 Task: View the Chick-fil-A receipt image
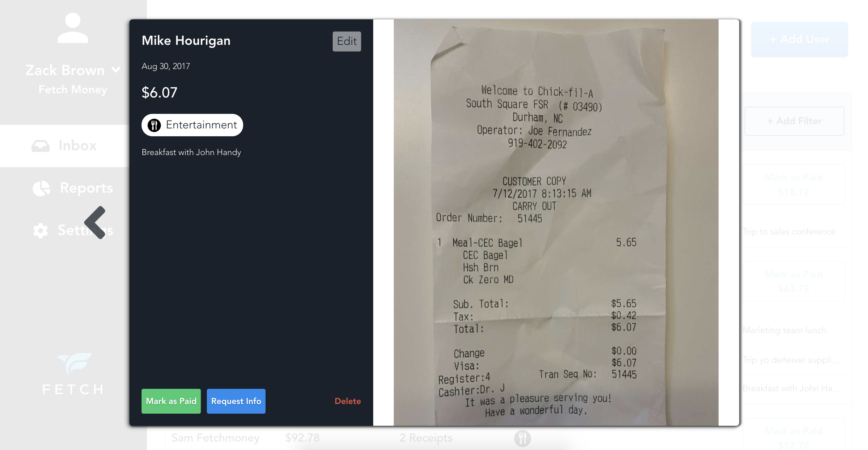coord(556,223)
